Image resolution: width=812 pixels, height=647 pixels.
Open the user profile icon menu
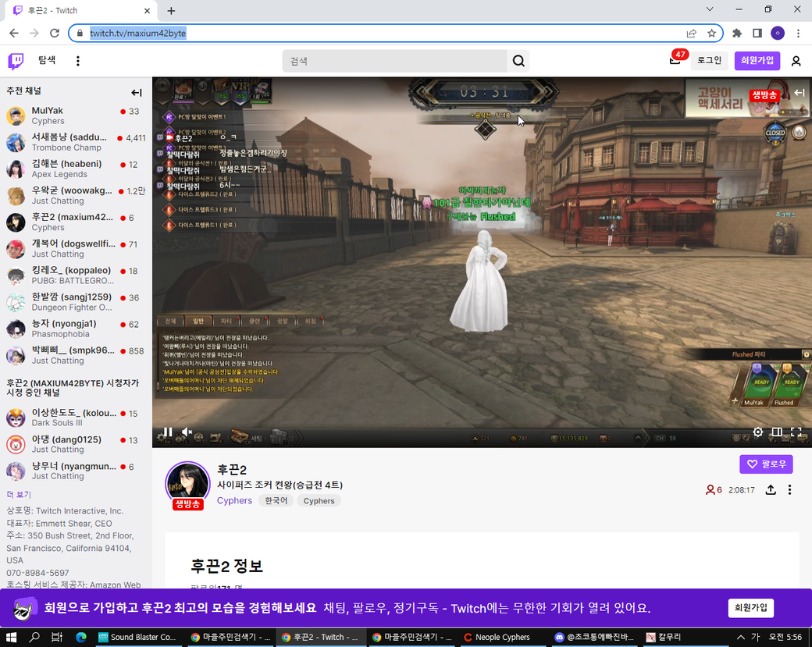pyautogui.click(x=796, y=61)
